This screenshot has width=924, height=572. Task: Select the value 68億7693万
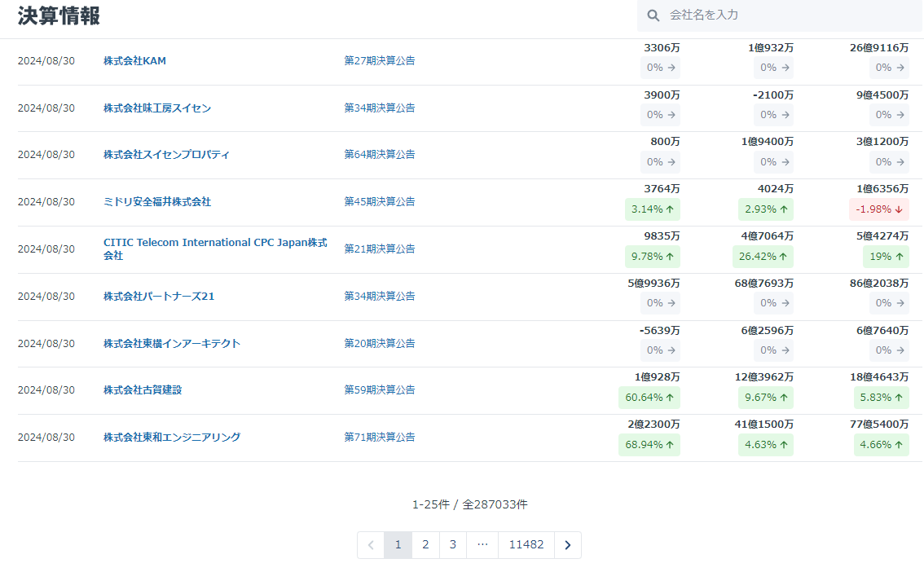[x=763, y=284]
